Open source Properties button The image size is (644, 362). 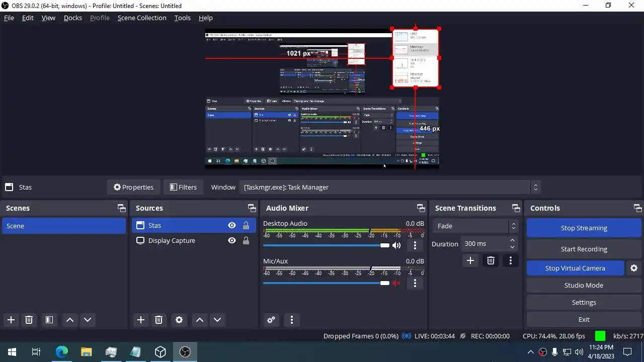tap(133, 187)
